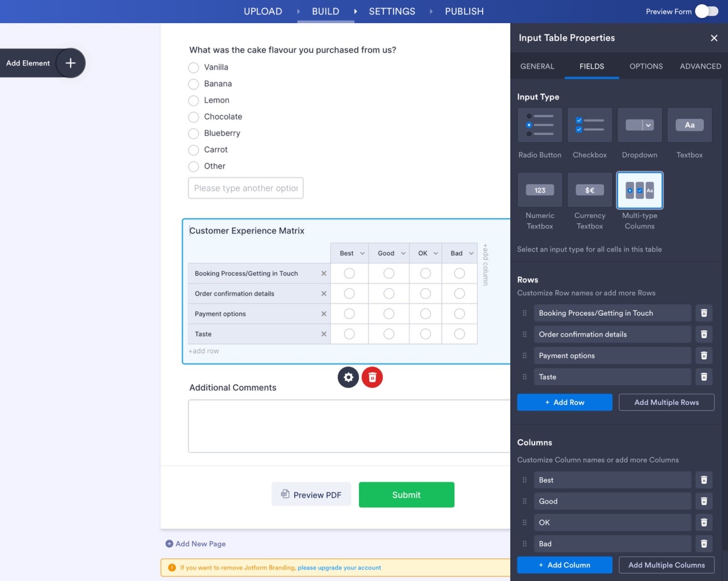
Task: Click the Additional Comments text area
Action: (x=349, y=426)
